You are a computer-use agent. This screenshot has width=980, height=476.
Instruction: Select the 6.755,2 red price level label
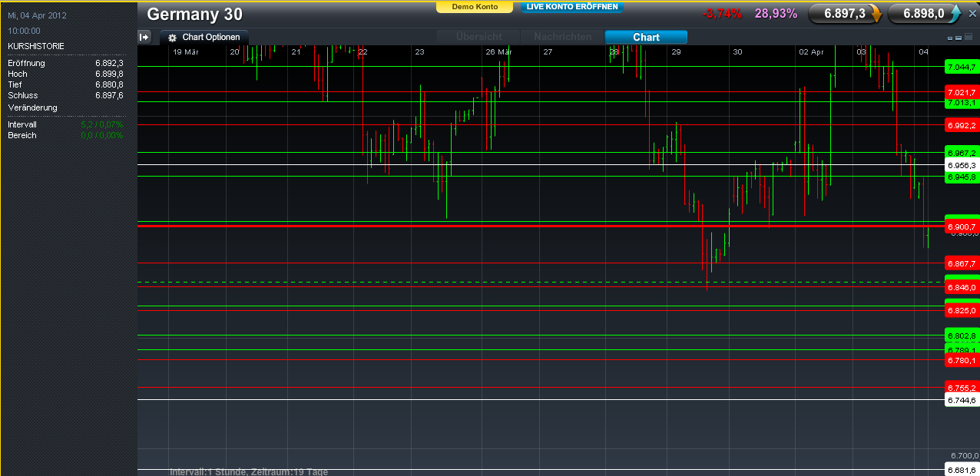[962, 388]
